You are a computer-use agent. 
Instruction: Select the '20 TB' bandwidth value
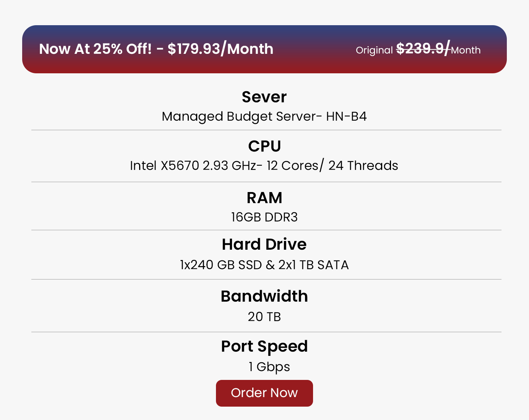coord(264,317)
